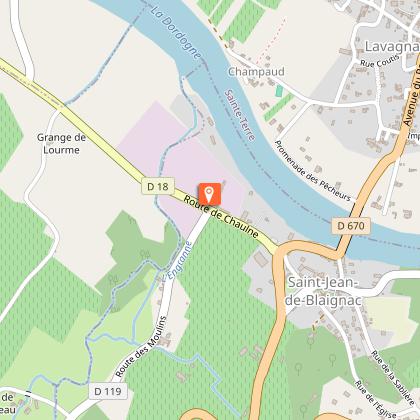The width and height of the screenshot is (420, 420).
Task: Select the D 670 road shield
Action: (351, 226)
